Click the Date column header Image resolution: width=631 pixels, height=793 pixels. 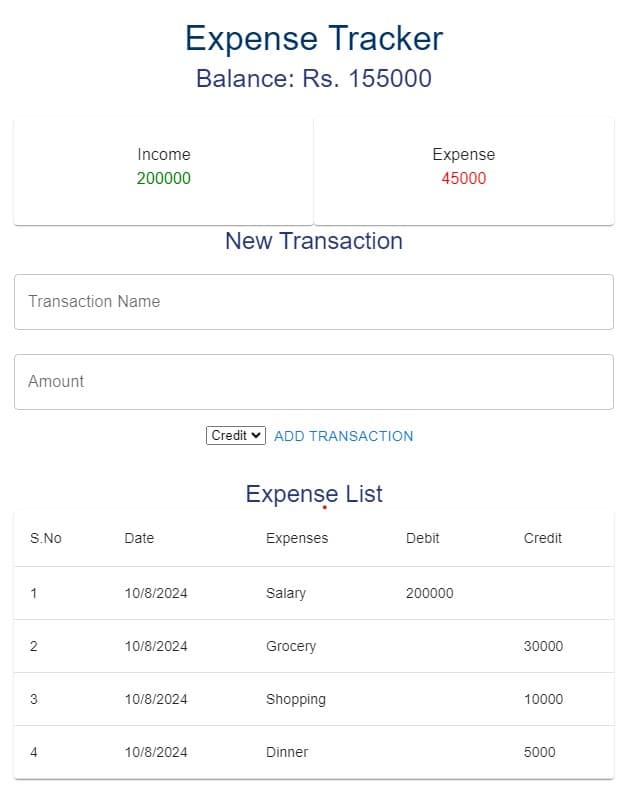coord(139,538)
